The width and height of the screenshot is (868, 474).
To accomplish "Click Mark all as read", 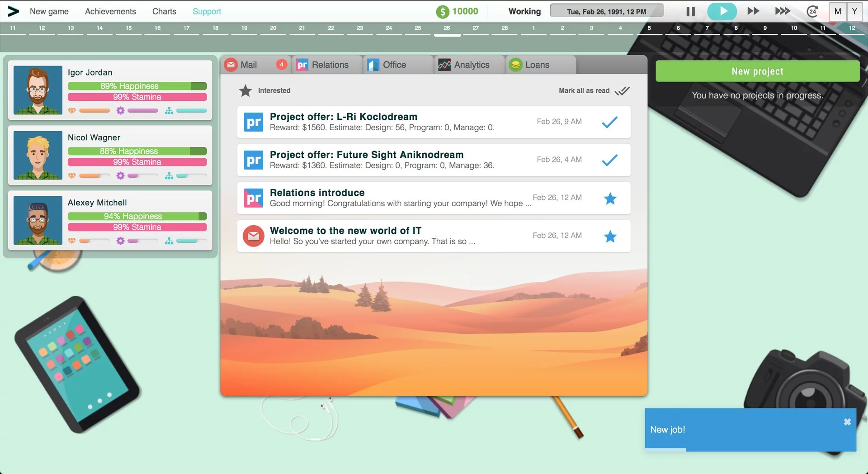I will (594, 90).
